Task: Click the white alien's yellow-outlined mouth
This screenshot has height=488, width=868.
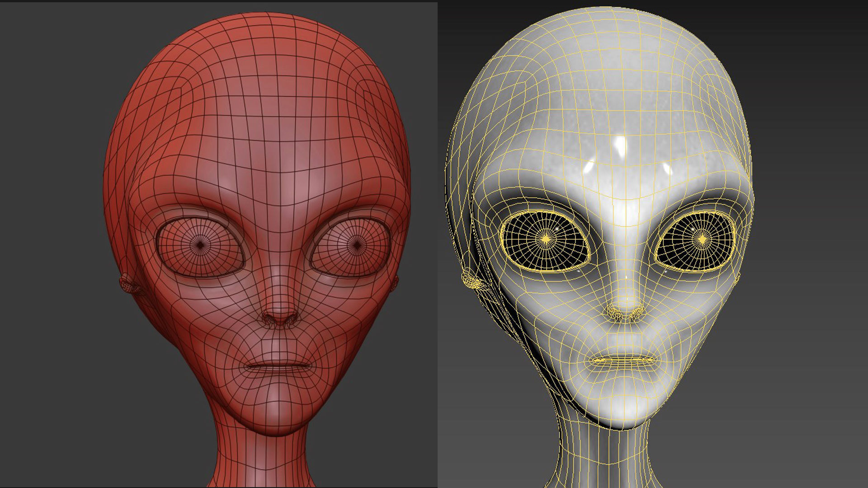Action: click(623, 361)
